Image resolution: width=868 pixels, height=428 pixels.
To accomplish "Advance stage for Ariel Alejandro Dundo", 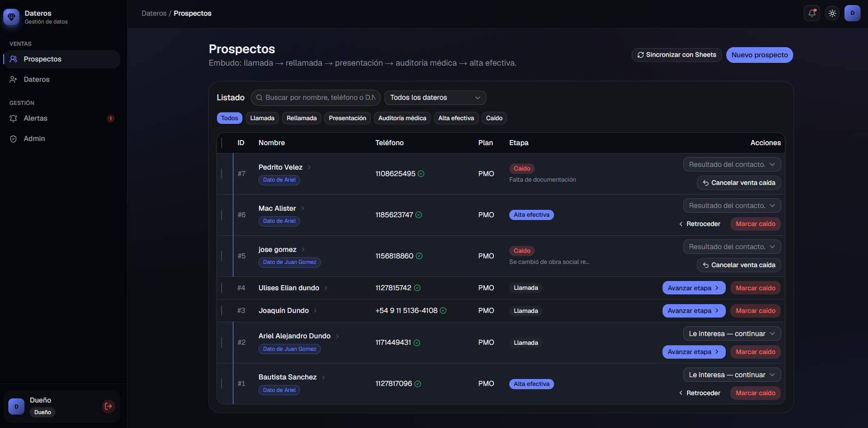I will click(x=694, y=352).
